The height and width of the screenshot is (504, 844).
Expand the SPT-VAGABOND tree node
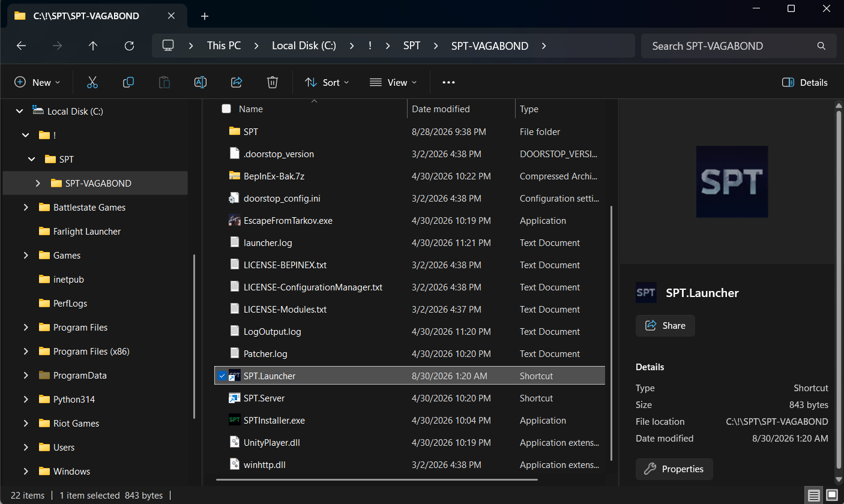pos(38,183)
